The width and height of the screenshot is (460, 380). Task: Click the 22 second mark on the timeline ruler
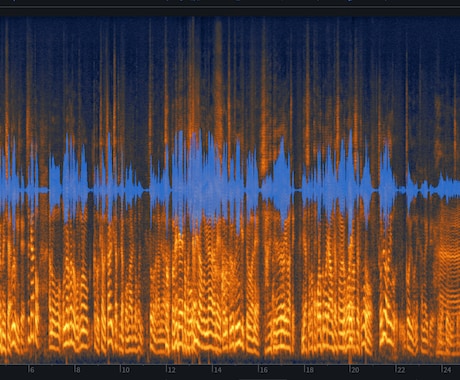[401, 370]
